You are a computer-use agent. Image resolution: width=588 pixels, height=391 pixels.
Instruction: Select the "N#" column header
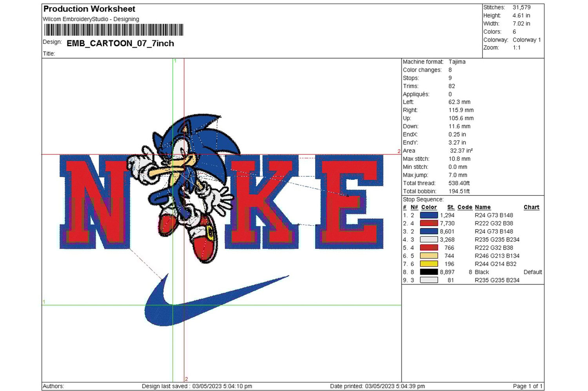pyautogui.click(x=414, y=207)
